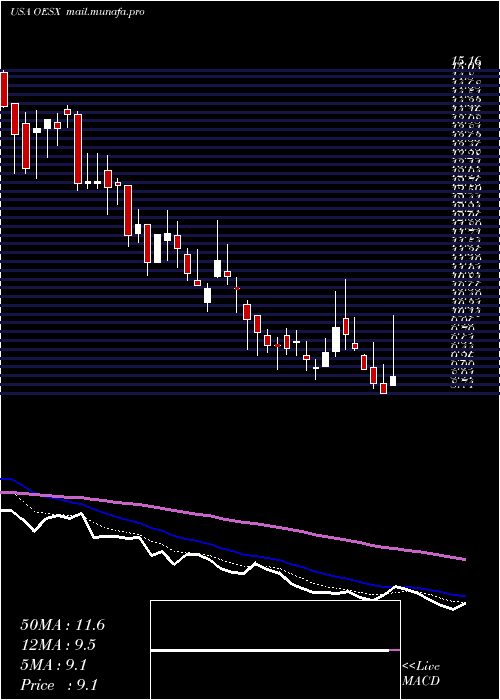Click the white MACD line inside the MACD box

click(x=270, y=650)
